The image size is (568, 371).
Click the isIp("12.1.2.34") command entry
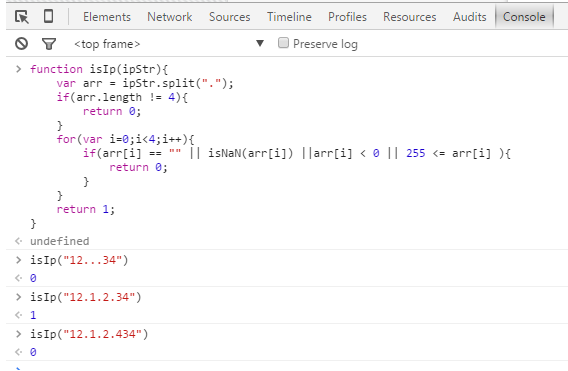85,297
